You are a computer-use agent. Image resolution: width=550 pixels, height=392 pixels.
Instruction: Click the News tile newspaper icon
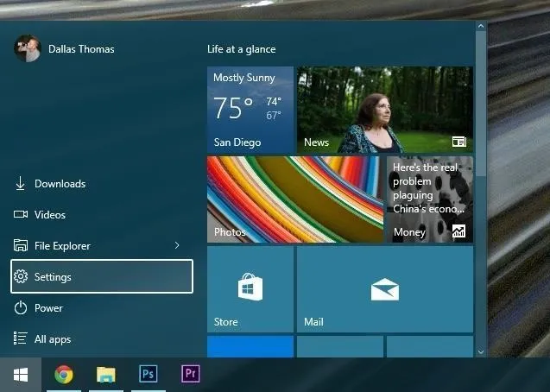[459, 142]
